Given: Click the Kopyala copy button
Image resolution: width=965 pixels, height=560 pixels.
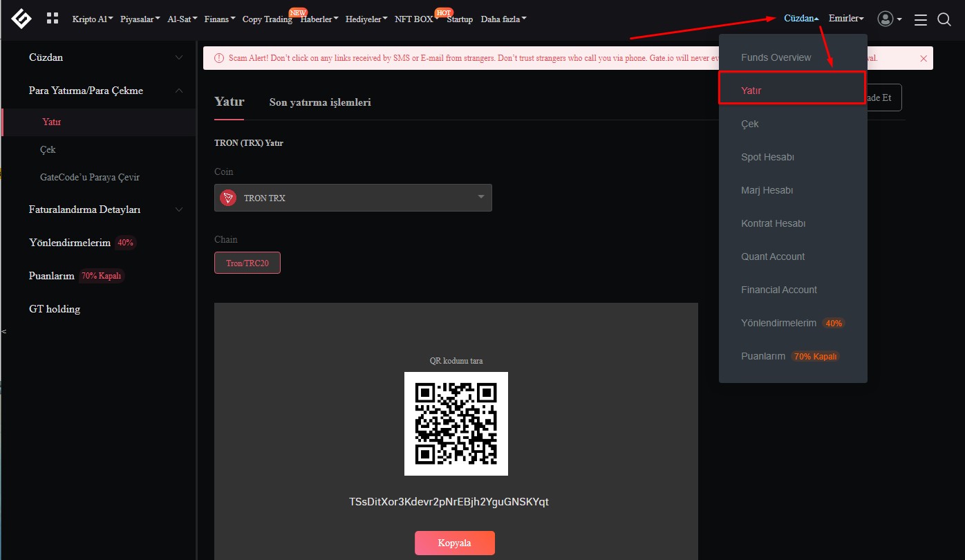Looking at the screenshot, I should [x=455, y=543].
